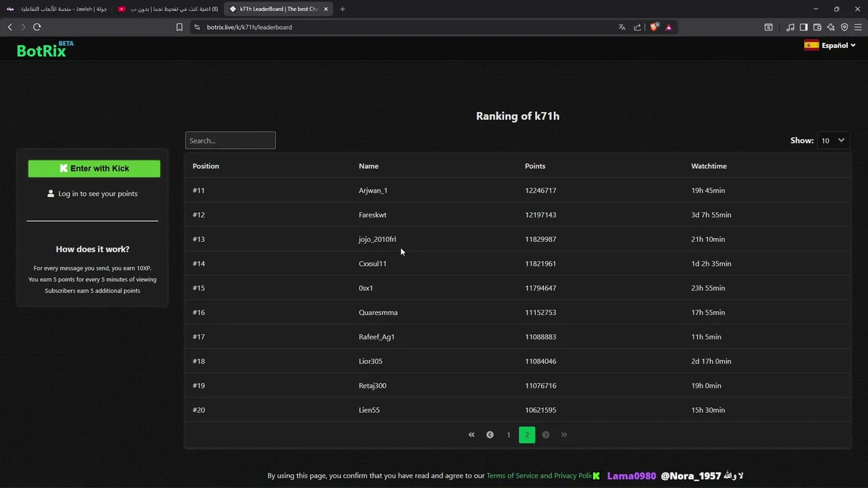
Task: Click the Lama0980 username overlay
Action: pyautogui.click(x=631, y=476)
